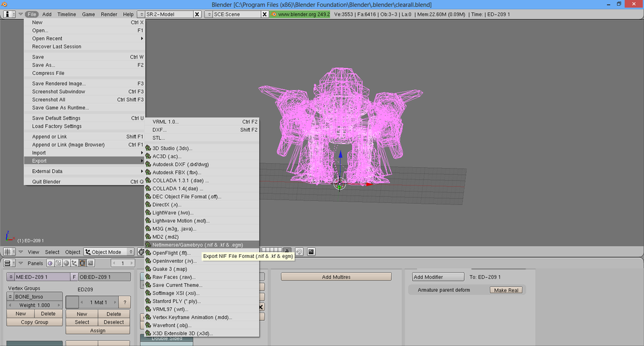Switch to the Object context icon in Panels
644x346 pixels.
point(74,263)
